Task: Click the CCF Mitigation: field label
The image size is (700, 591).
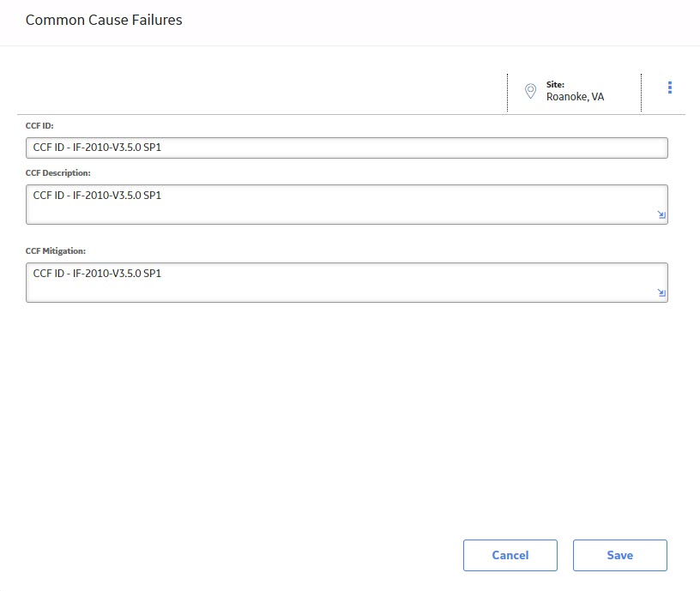Action: click(x=56, y=250)
